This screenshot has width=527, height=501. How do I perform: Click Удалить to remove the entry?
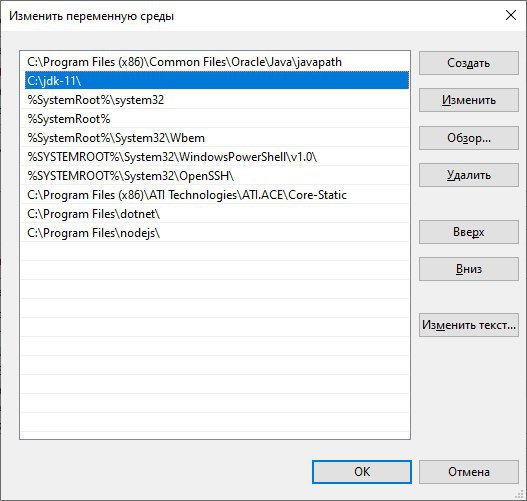coord(469,175)
